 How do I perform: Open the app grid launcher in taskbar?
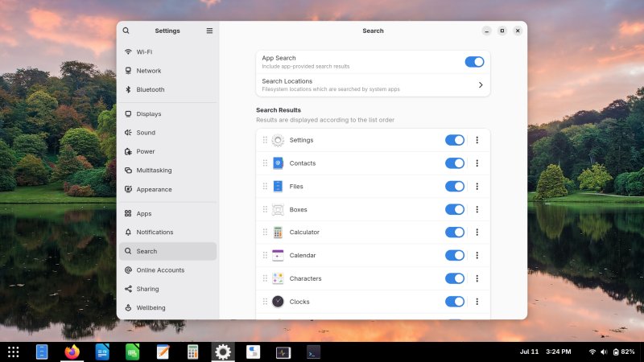pos(13,352)
